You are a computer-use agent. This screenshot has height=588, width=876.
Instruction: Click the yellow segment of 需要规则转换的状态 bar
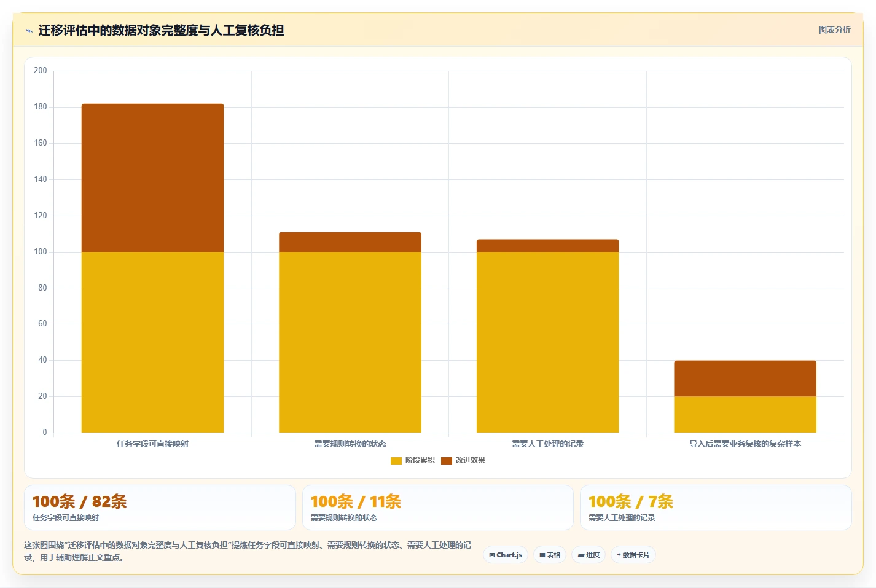[x=350, y=342]
